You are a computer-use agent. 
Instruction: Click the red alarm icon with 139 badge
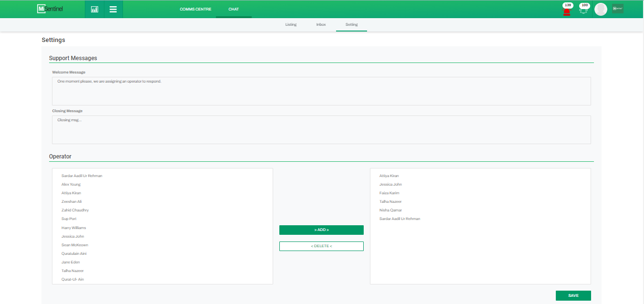pyautogui.click(x=566, y=10)
